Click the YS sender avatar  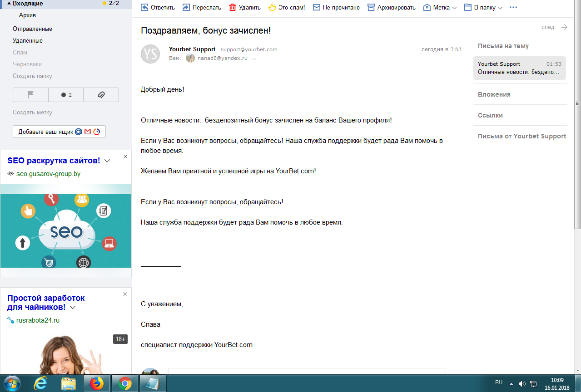[x=150, y=54]
